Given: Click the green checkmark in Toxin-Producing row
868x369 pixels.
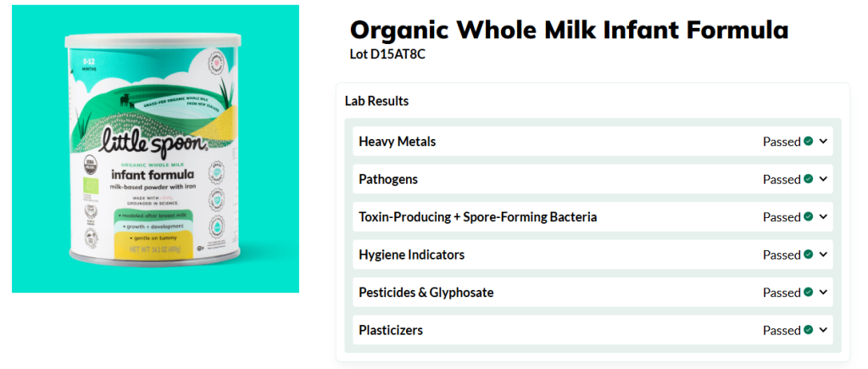Looking at the screenshot, I should [808, 216].
